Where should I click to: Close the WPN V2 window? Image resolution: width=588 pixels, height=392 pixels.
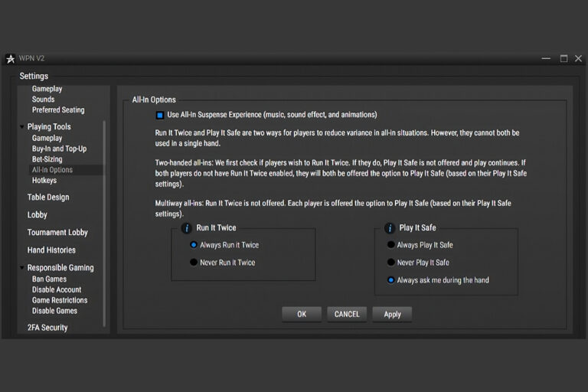(578, 58)
